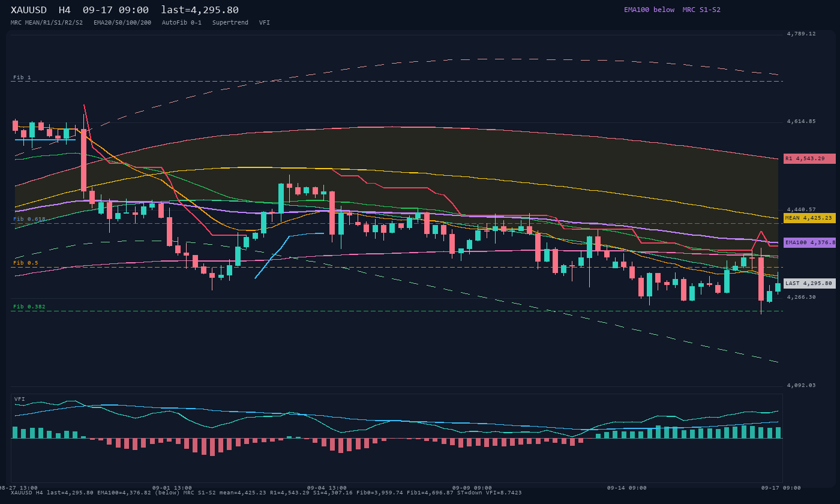The image size is (840, 504).
Task: Click the R1 4,543.29 price tag
Action: click(809, 158)
